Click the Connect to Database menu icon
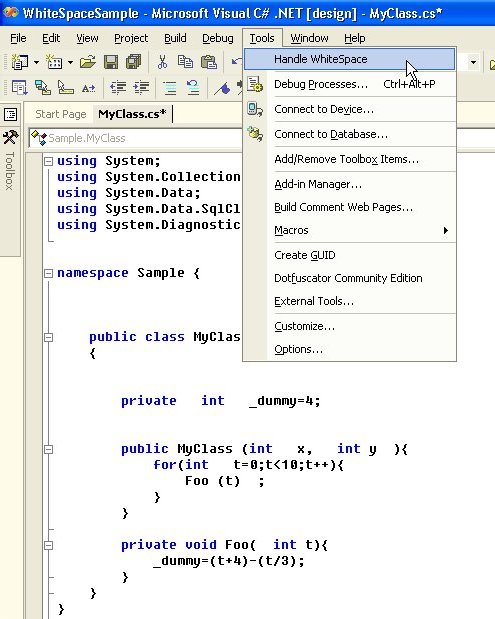 pyautogui.click(x=255, y=134)
